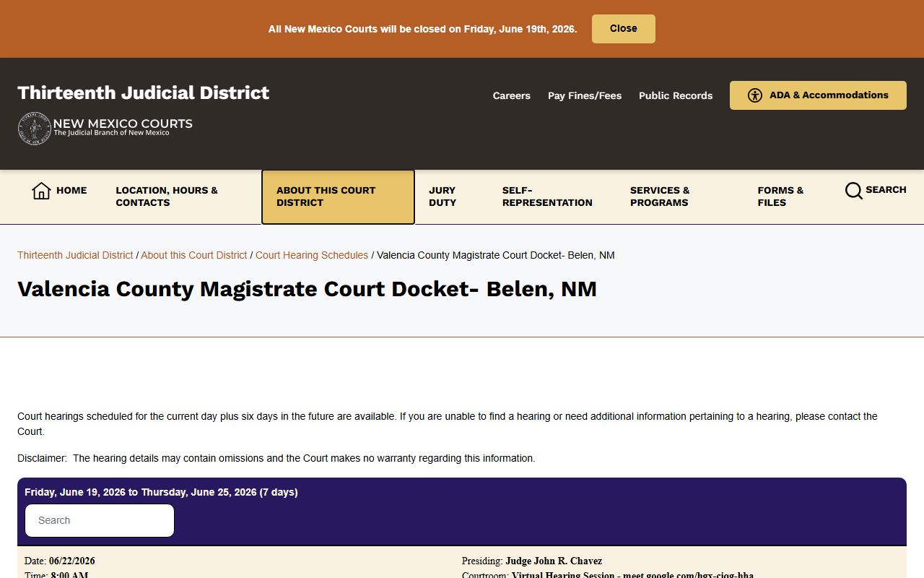Image resolution: width=924 pixels, height=578 pixels.
Task: Click the hearing date 06/22/2026
Action: coord(72,561)
